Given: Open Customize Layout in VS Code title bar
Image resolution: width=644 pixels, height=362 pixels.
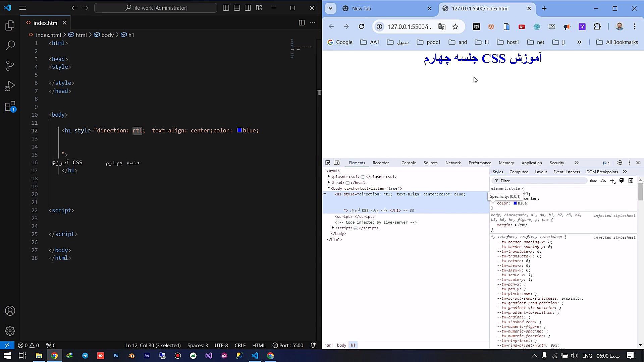Looking at the screenshot, I should click(x=259, y=8).
